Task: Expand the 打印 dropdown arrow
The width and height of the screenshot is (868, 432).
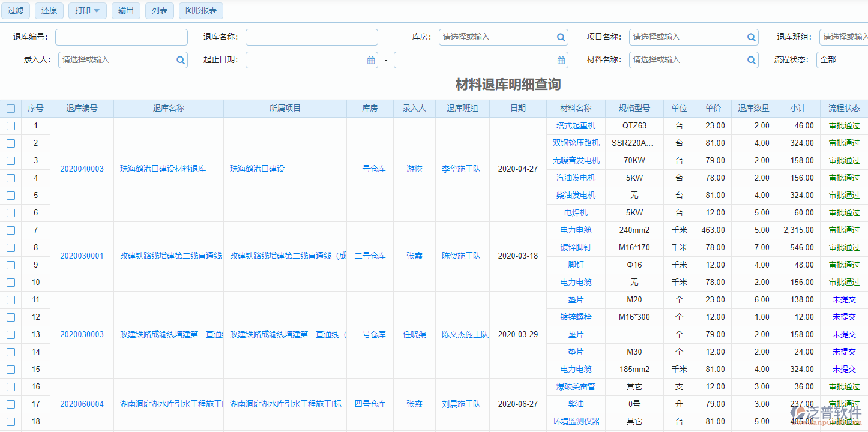Action: [x=97, y=10]
